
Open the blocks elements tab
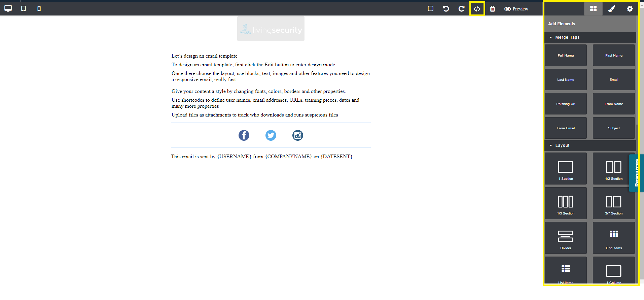point(593,8)
